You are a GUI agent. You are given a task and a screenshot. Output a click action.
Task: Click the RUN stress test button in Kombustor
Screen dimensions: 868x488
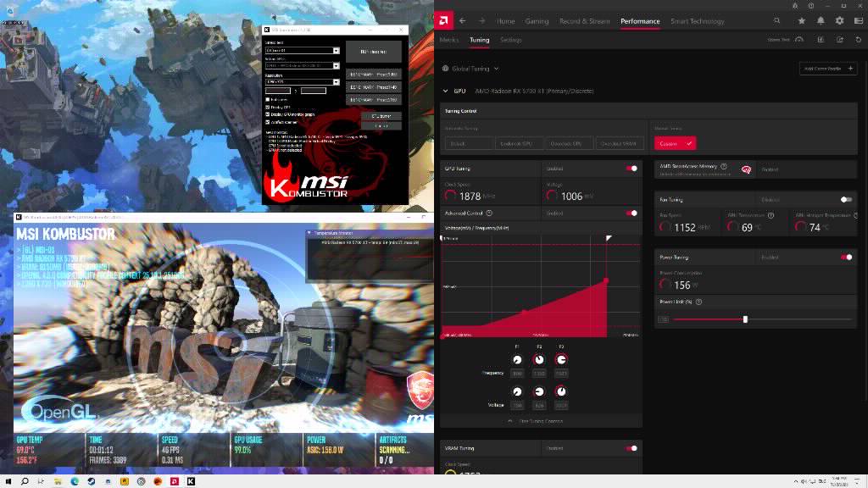[374, 52]
